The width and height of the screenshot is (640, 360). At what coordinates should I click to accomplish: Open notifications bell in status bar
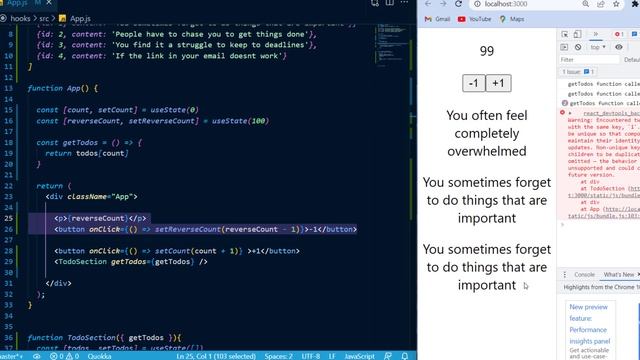click(404, 356)
